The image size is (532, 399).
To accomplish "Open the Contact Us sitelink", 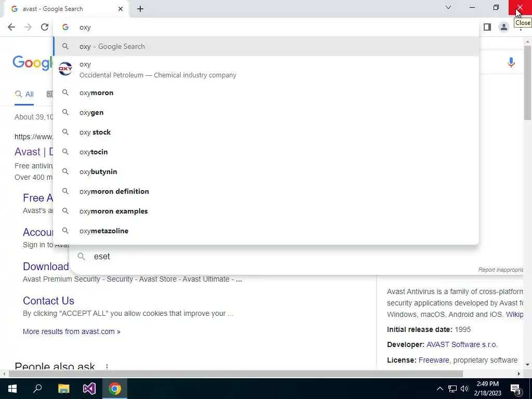I will point(48,301).
